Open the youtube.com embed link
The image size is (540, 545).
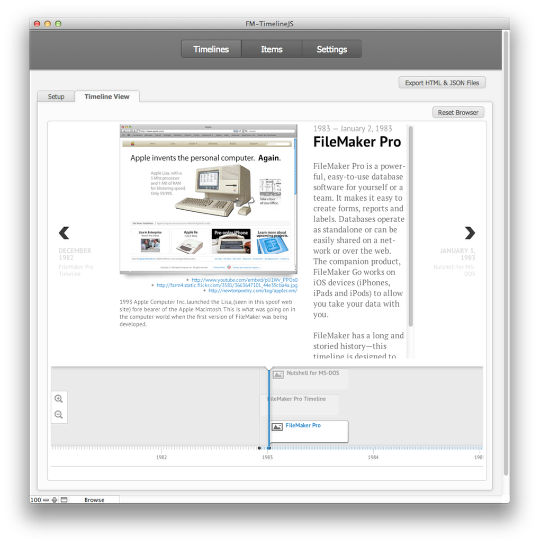pyautogui.click(x=245, y=280)
